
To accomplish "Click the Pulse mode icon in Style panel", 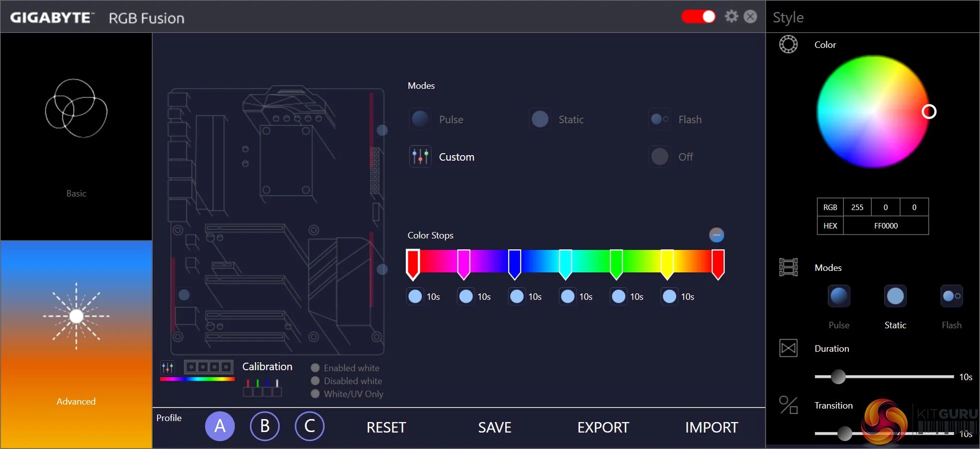I will coord(838,296).
